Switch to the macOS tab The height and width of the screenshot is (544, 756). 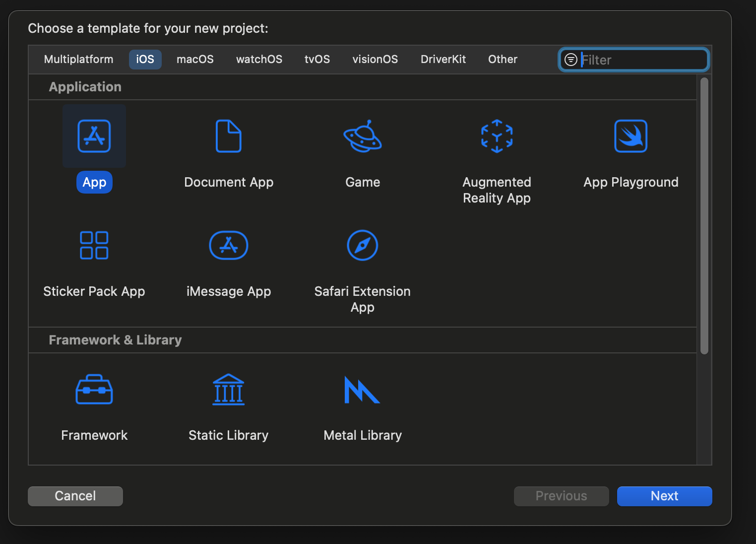[x=195, y=60]
